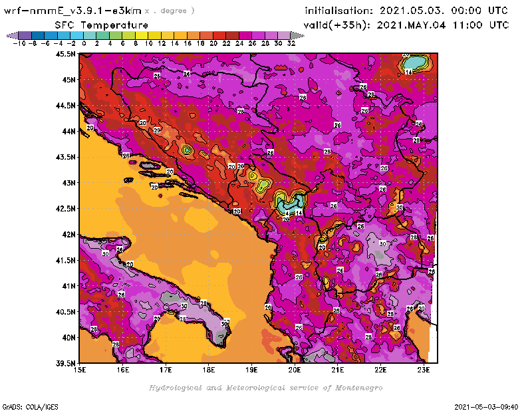Pick the legend swatch between -8 and -6

38,35
